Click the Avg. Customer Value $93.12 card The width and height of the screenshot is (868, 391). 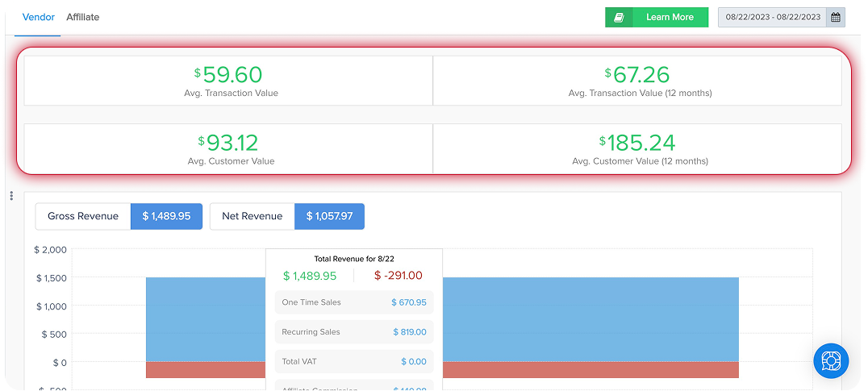pos(229,148)
